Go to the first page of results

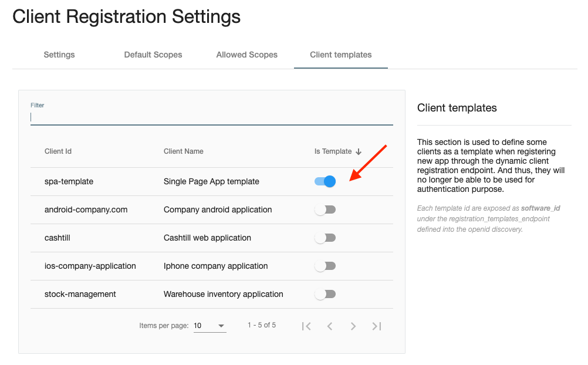pos(306,326)
